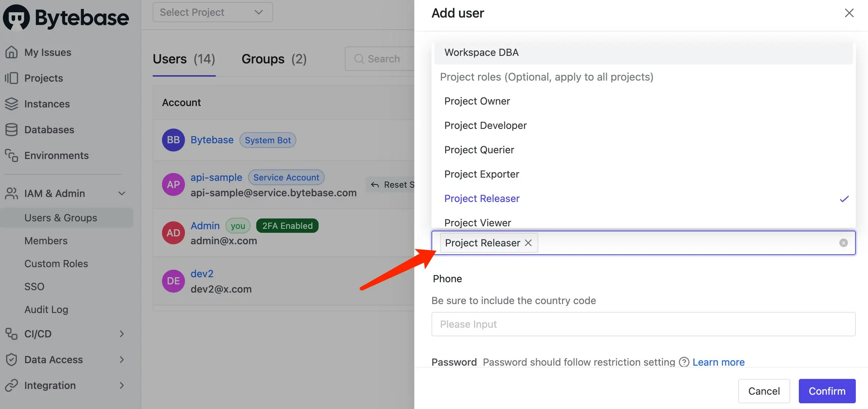Open the Databases section
This screenshot has width=868, height=409.
49,130
